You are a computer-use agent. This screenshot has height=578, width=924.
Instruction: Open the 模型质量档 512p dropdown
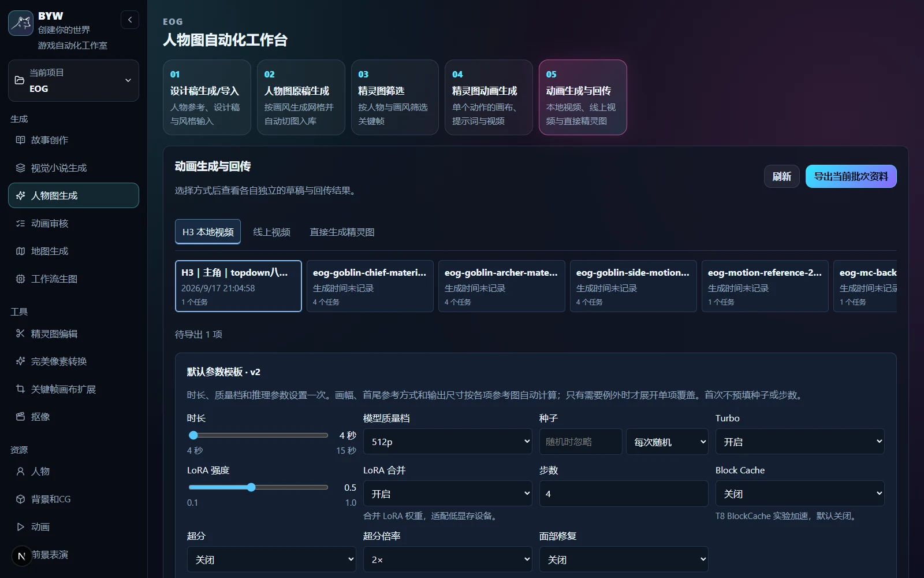pos(448,442)
